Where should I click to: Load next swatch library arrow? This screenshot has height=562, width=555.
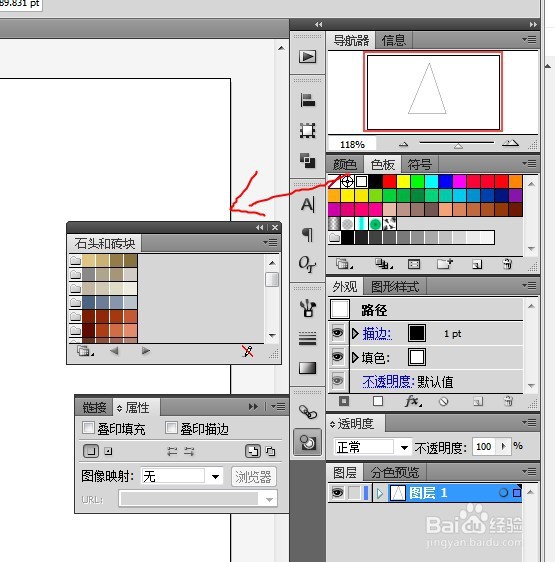pos(145,351)
